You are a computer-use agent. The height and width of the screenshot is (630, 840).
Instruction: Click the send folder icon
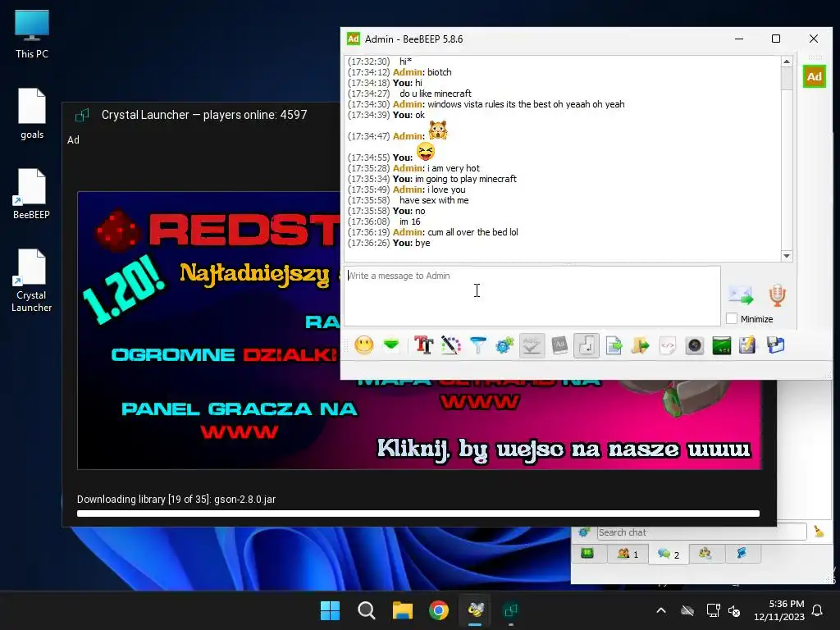pyautogui.click(x=641, y=345)
